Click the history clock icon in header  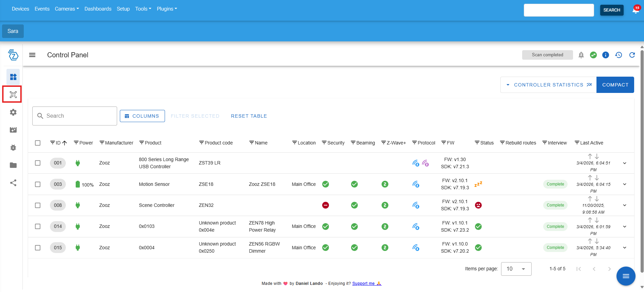pyautogui.click(x=619, y=55)
